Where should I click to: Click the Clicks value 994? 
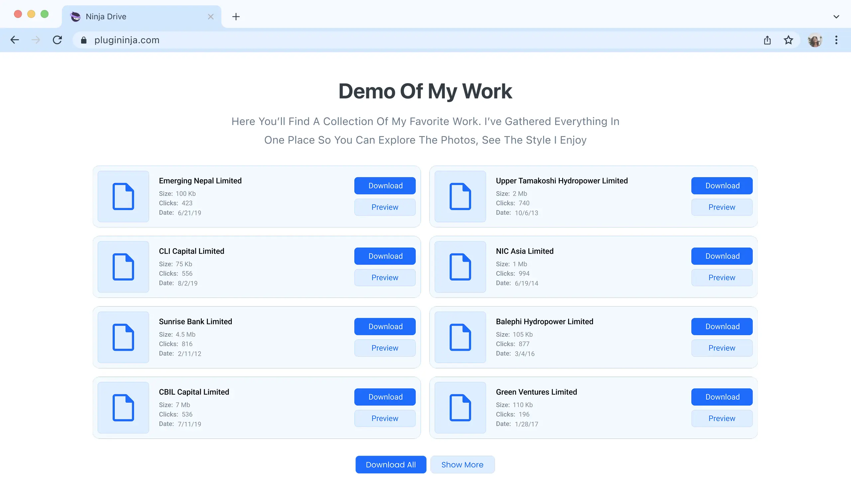(524, 273)
